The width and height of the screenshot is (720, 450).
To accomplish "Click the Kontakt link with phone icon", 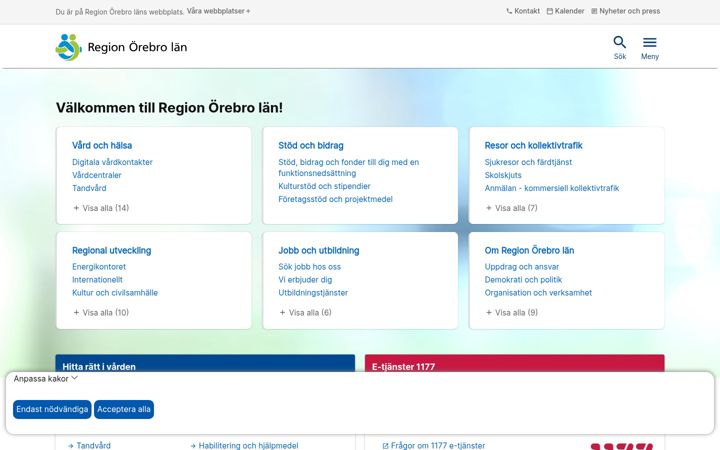I will tap(523, 11).
